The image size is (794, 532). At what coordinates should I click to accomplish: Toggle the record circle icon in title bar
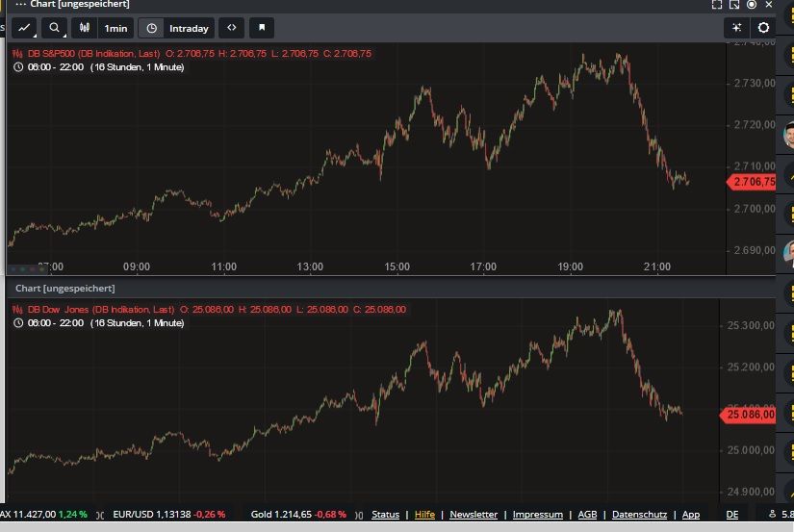pyautogui.click(x=751, y=5)
